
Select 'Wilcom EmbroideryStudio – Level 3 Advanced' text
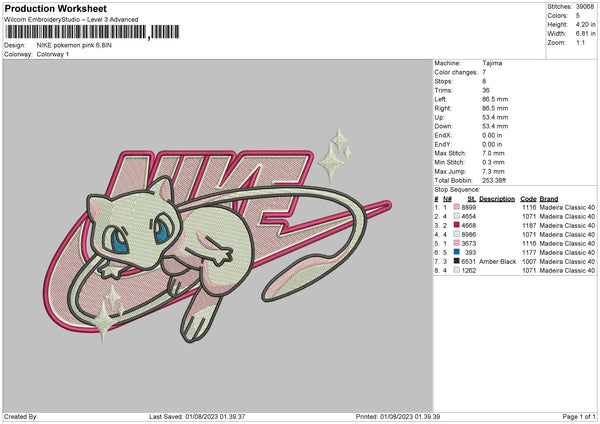coord(71,20)
